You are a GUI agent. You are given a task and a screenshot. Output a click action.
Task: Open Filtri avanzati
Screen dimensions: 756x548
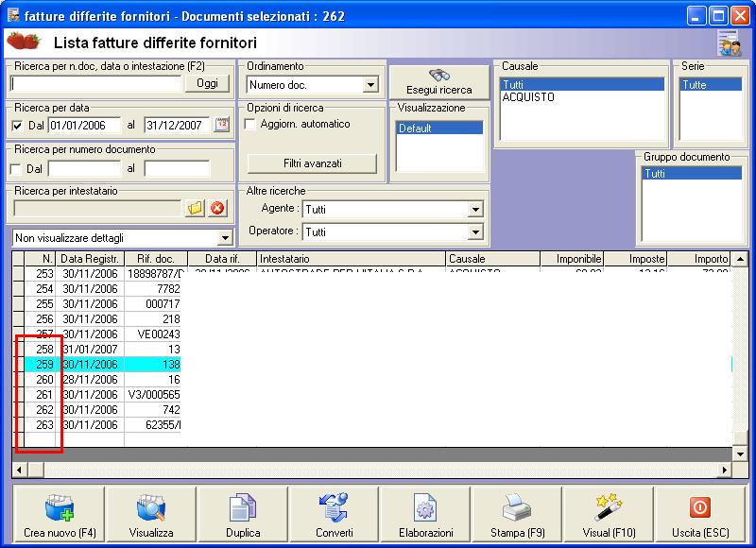pos(312,163)
